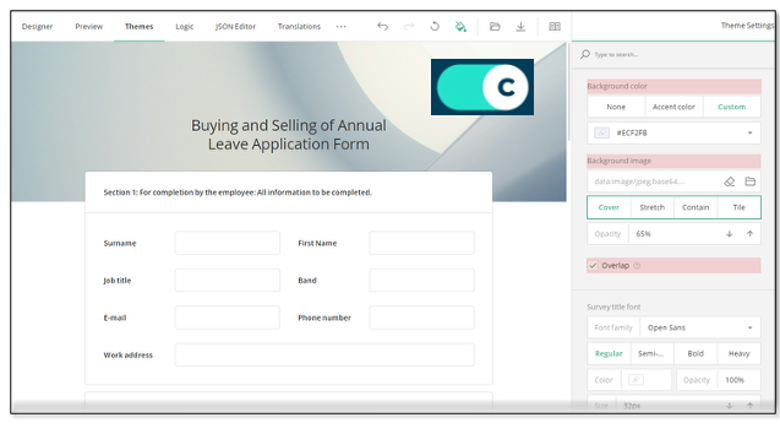Click the background color #ECF2FB swatch

pos(602,133)
